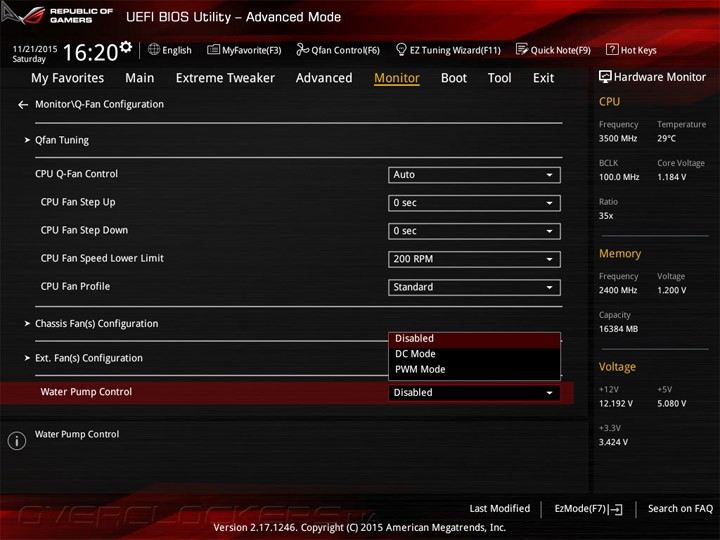Screen dimensions: 720x540
Task: Click the Monitor\Q-Fan Configuration breadcrumb
Action: pyautogui.click(x=100, y=105)
